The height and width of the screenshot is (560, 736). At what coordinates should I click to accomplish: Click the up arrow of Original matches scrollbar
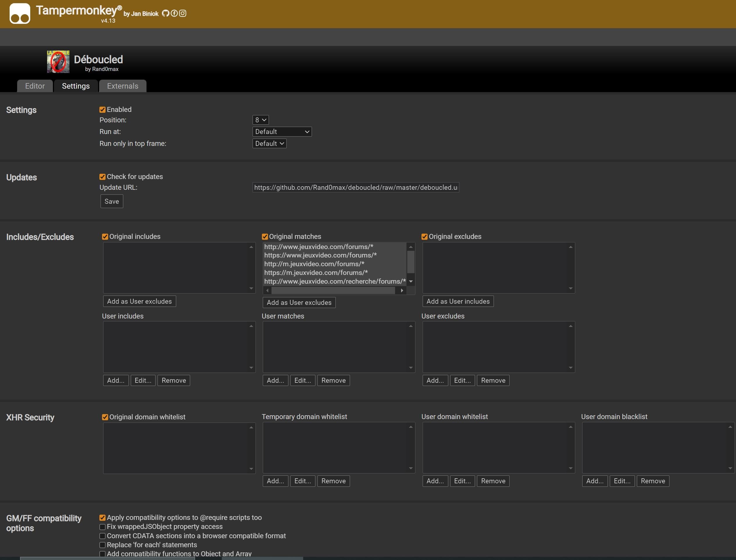[x=411, y=247]
